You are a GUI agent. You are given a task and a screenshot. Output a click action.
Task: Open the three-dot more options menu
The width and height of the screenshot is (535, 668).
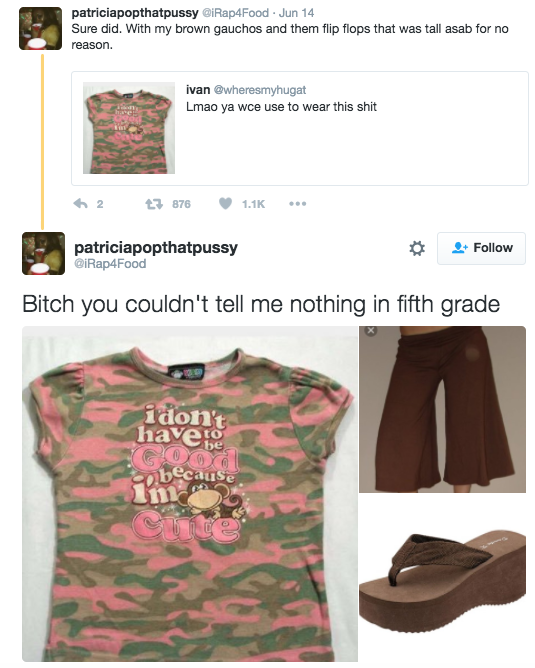[x=297, y=204]
